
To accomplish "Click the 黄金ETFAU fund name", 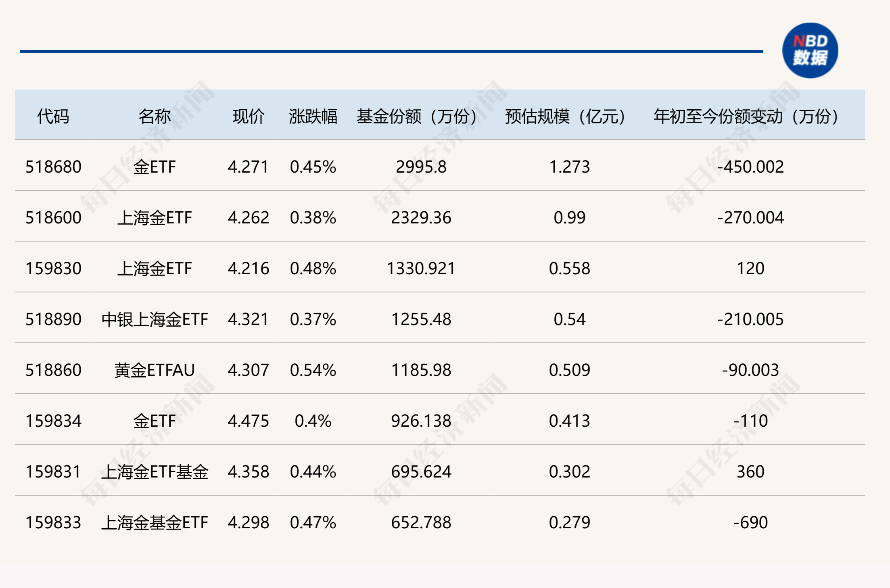I will pos(155,370).
